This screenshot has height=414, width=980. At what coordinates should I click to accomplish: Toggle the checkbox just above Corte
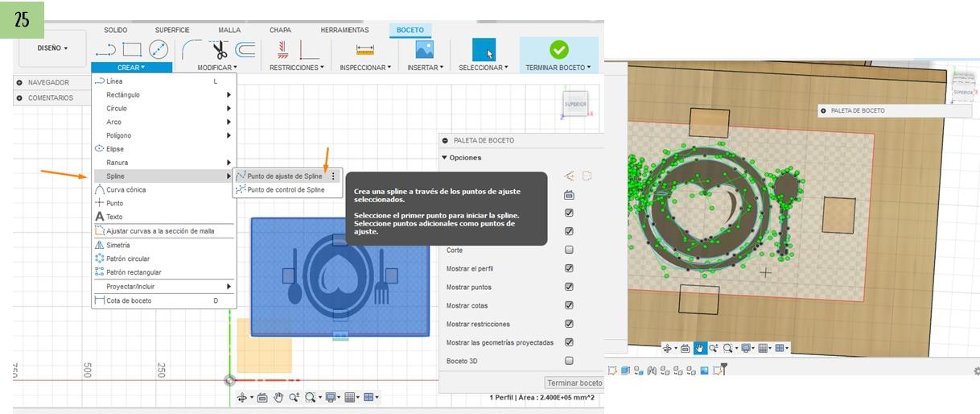569,231
